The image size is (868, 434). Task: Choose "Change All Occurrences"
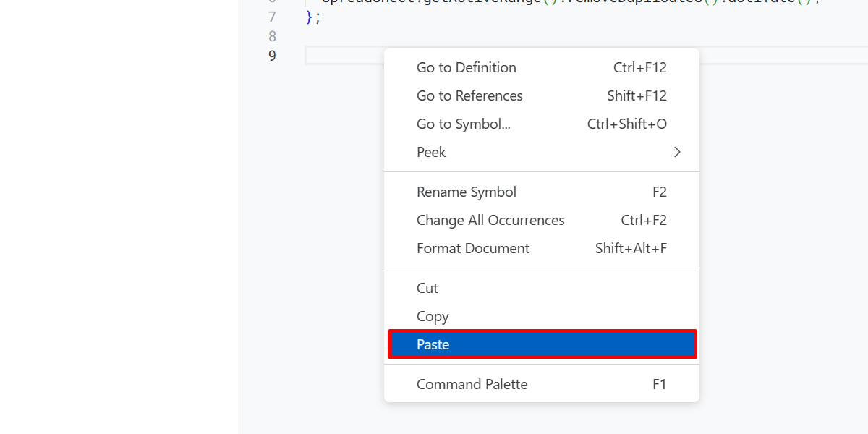490,220
